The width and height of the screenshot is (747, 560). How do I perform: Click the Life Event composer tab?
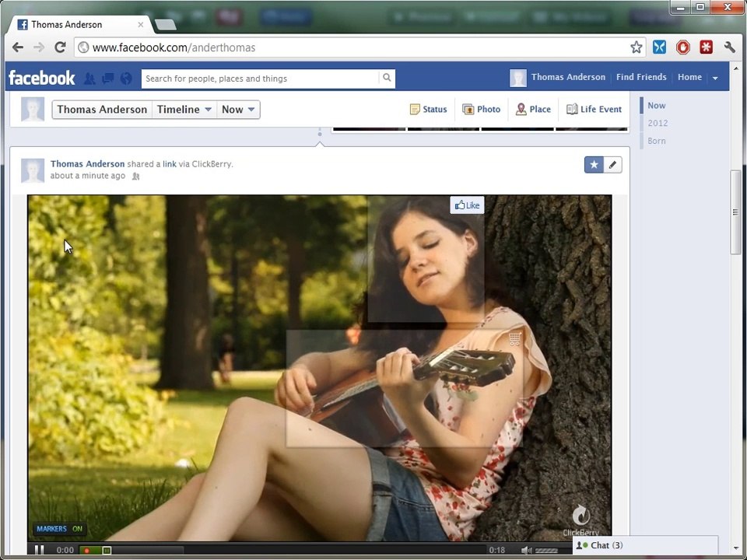[594, 109]
